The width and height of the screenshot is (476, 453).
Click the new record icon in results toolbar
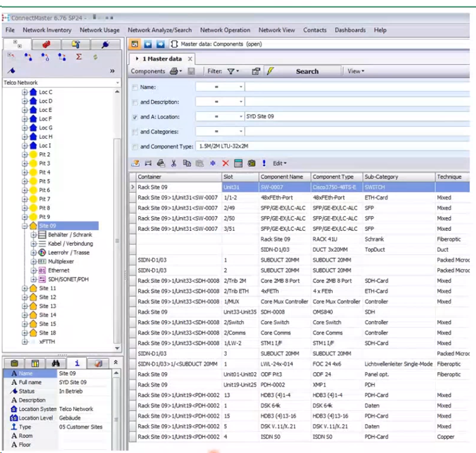coord(135,163)
